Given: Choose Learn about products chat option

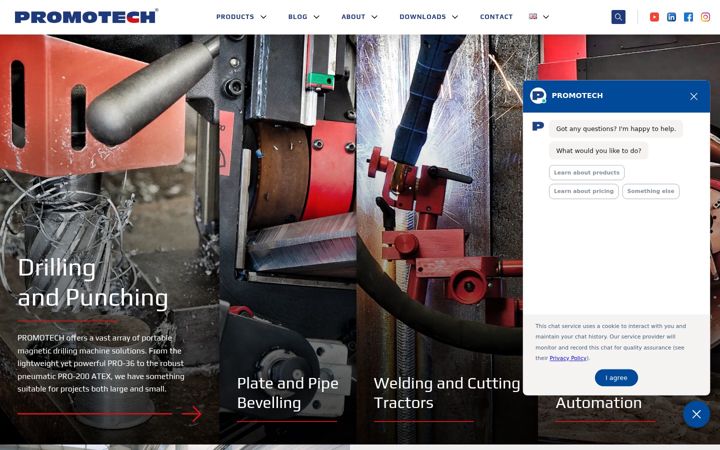Looking at the screenshot, I should coord(586,173).
